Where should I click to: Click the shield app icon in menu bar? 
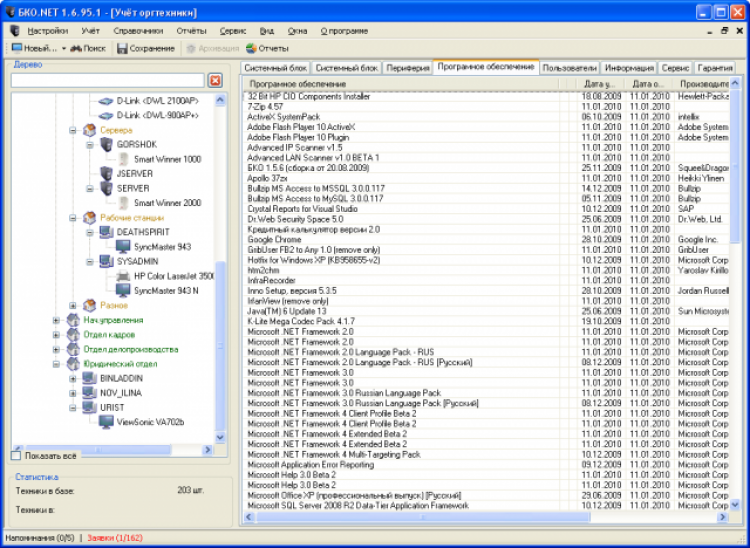tap(14, 31)
